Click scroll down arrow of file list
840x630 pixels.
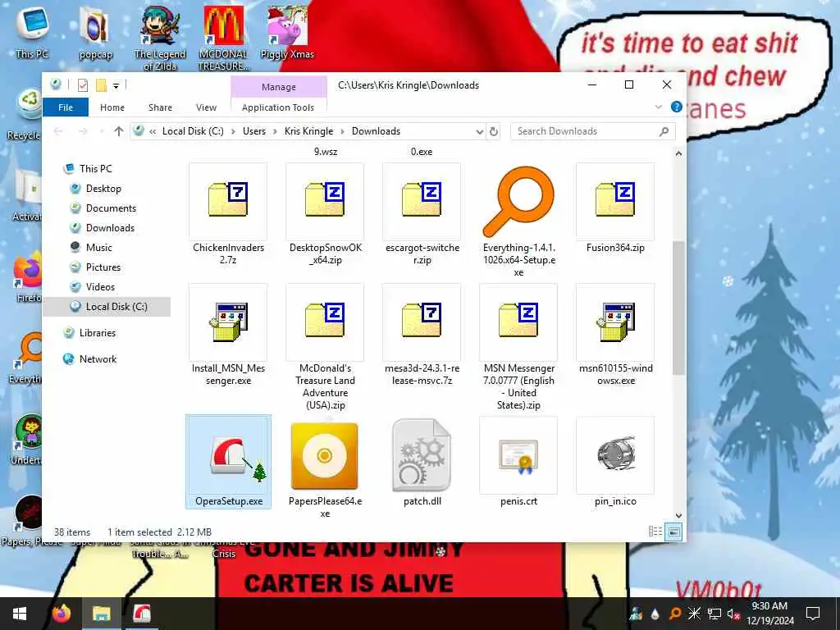[x=678, y=515]
